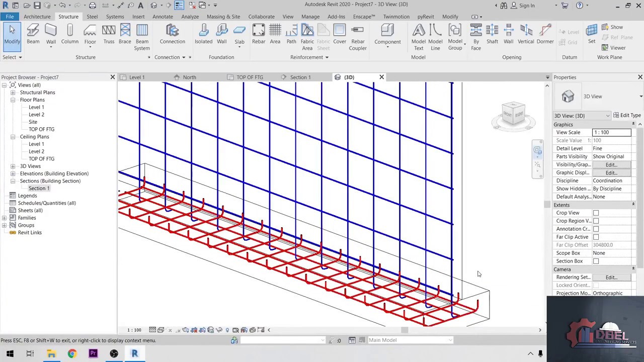
Task: Click Edit for Visibility/Graphics overrides
Action: (x=611, y=164)
